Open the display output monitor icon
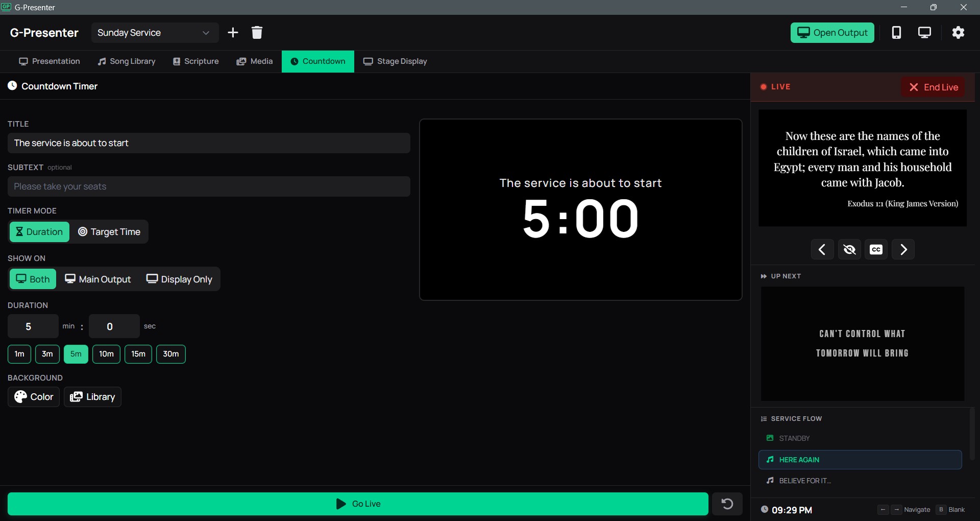 click(x=925, y=32)
